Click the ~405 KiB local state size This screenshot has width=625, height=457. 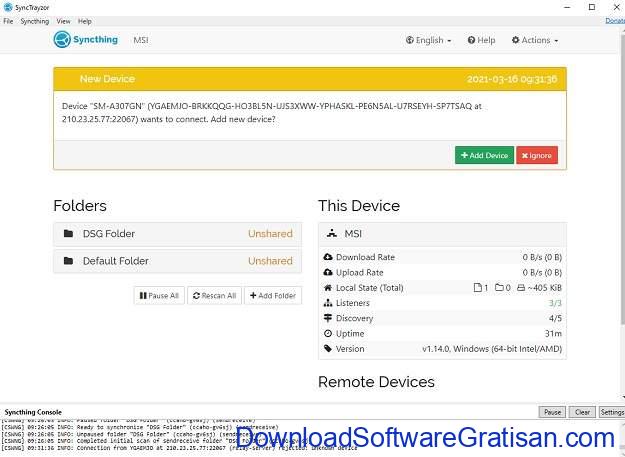pos(544,288)
